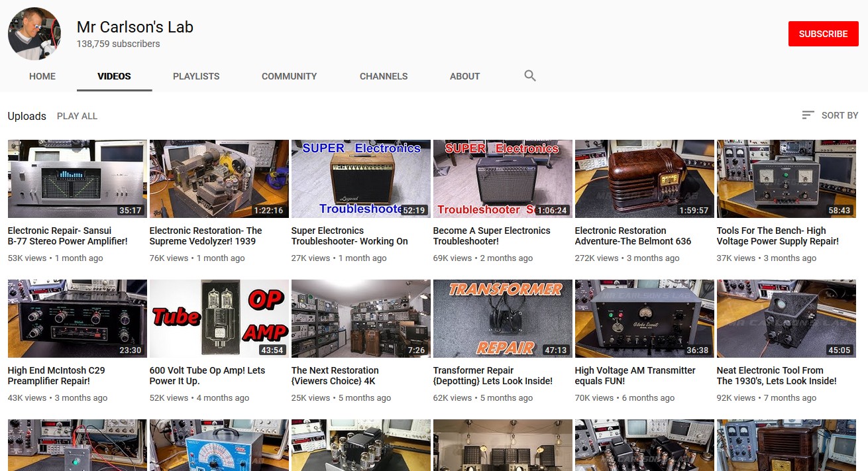Click the '76K views • 1 month ago' text
The height and width of the screenshot is (471, 868).
[x=197, y=258]
